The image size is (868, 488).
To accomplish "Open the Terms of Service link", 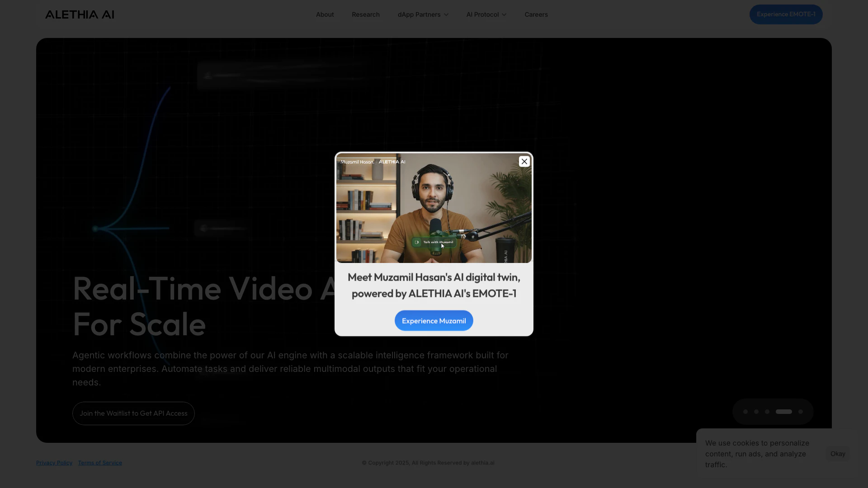I will point(100,463).
